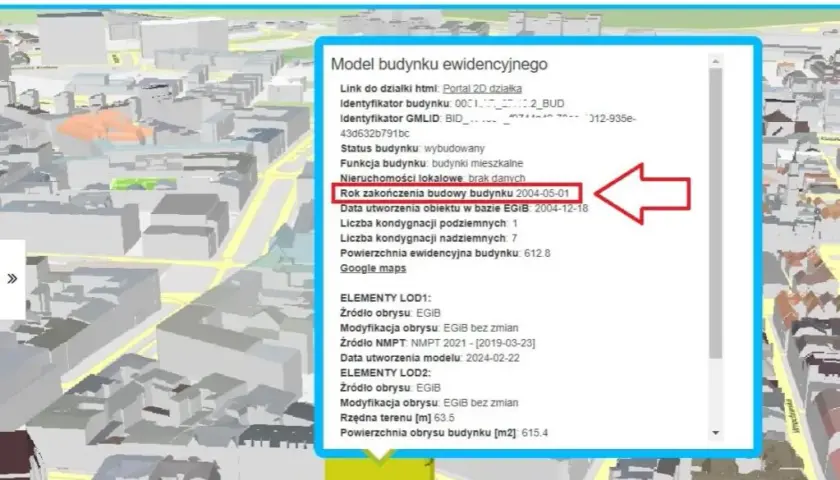Viewport: 840px width, 480px height.
Task: Click the popup scrollbar up arrow
Action: tap(715, 62)
